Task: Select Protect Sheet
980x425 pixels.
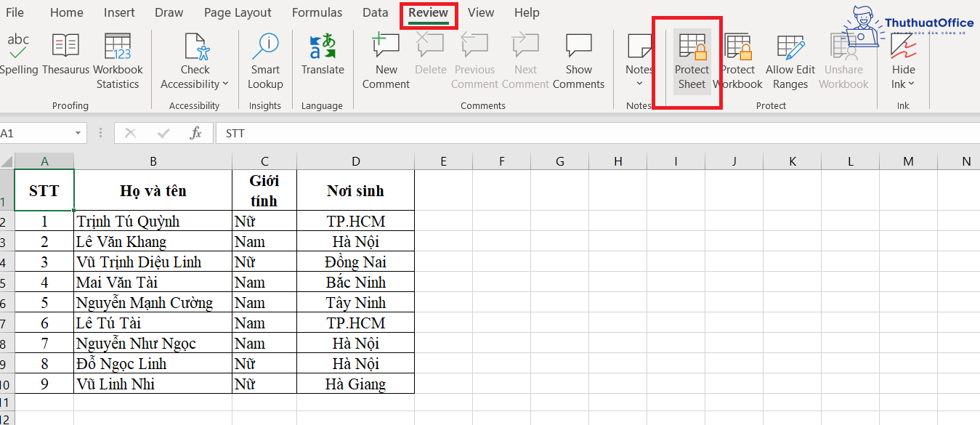Action: tap(691, 62)
